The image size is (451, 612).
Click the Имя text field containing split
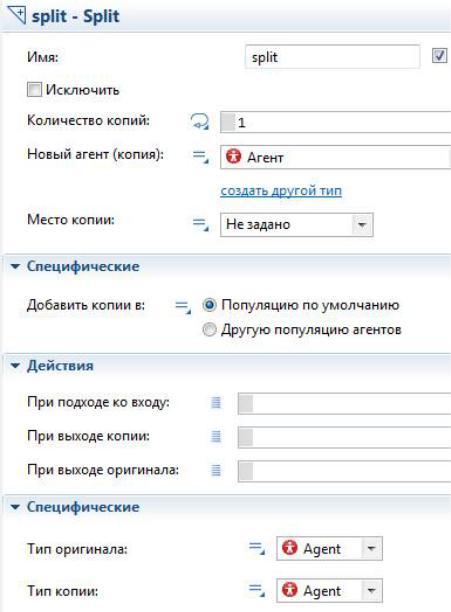[332, 57]
